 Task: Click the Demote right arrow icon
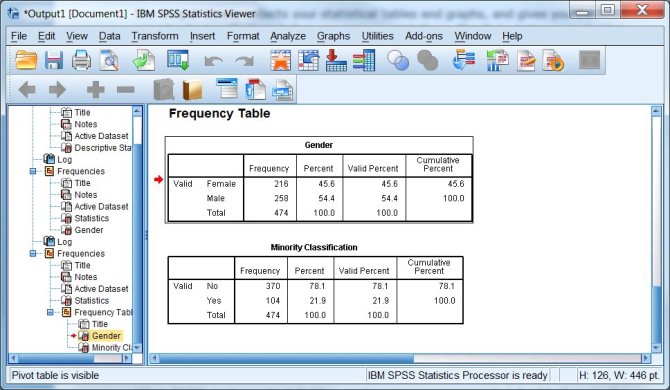57,90
